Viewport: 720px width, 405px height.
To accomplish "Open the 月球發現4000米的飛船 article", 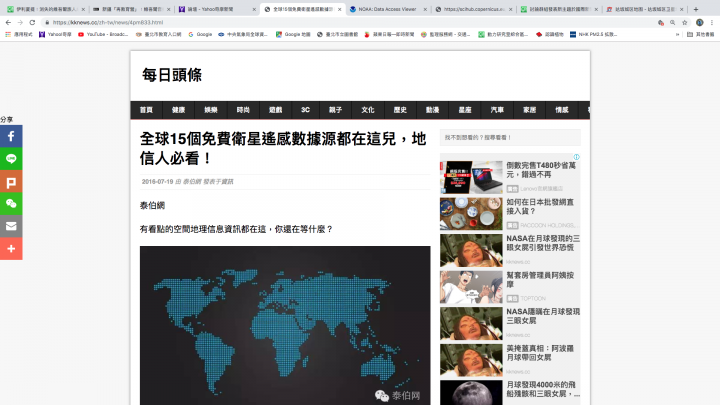I will pyautogui.click(x=543, y=389).
